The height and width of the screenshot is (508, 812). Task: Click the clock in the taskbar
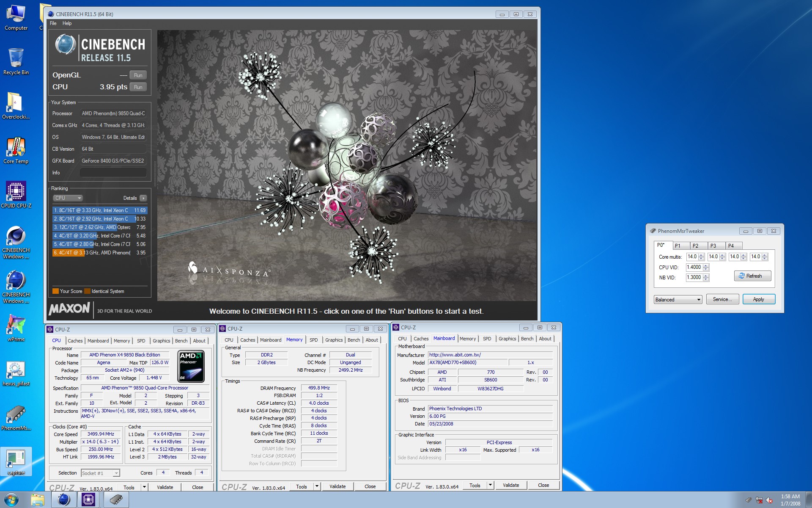(x=790, y=500)
